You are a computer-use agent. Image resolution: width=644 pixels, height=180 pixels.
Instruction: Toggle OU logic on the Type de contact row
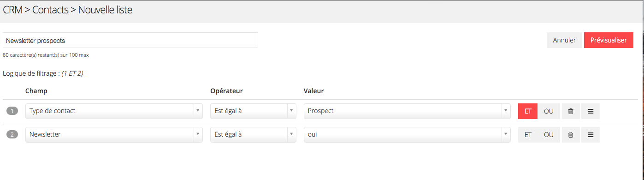coord(549,111)
